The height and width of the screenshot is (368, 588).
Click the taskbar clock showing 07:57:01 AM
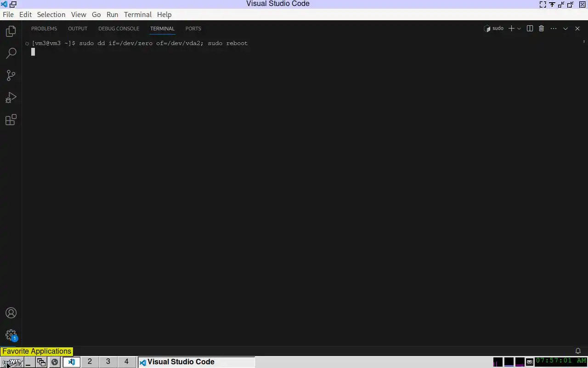point(561,361)
